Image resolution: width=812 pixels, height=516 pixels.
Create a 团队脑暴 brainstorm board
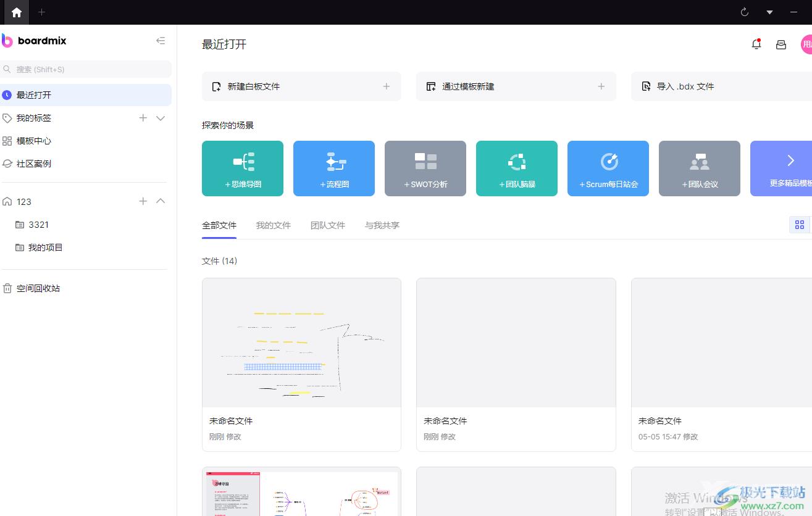[517, 169]
